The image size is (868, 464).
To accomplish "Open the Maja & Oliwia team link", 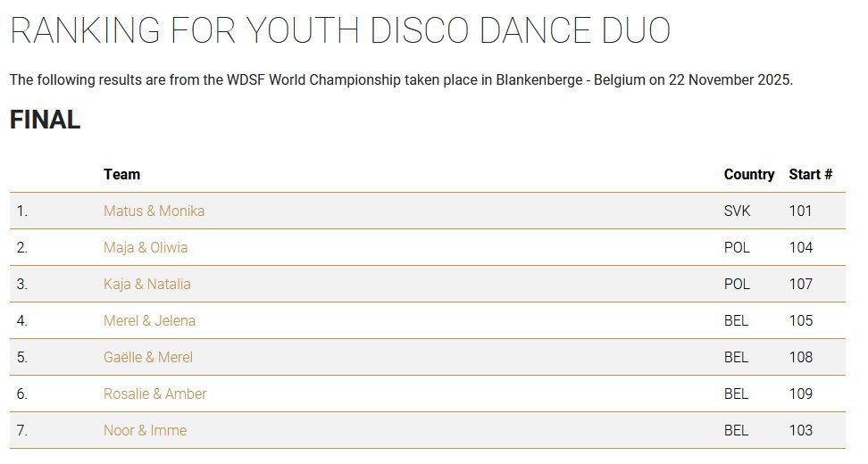I will [146, 247].
